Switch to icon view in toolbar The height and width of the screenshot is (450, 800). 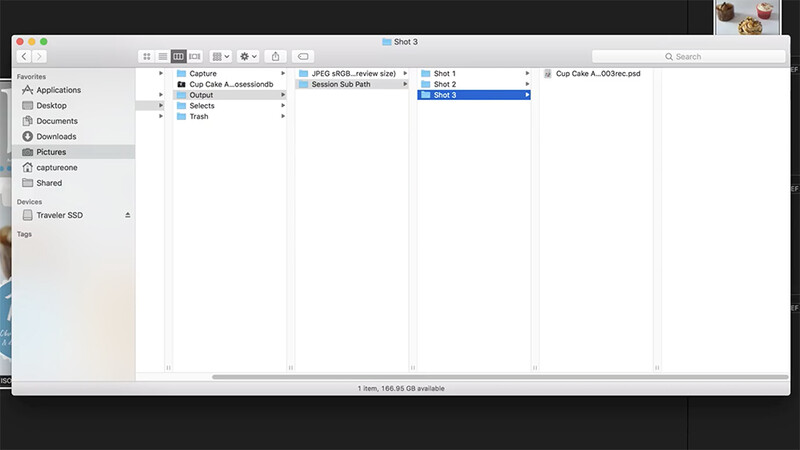click(x=146, y=57)
